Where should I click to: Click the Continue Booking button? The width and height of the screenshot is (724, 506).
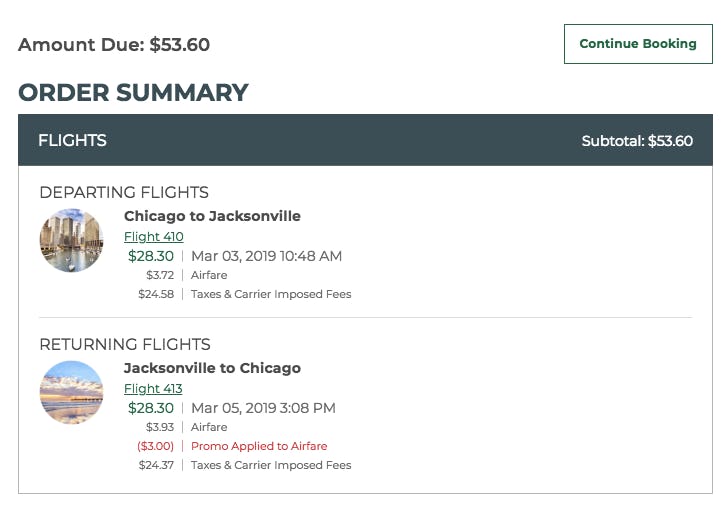point(637,44)
